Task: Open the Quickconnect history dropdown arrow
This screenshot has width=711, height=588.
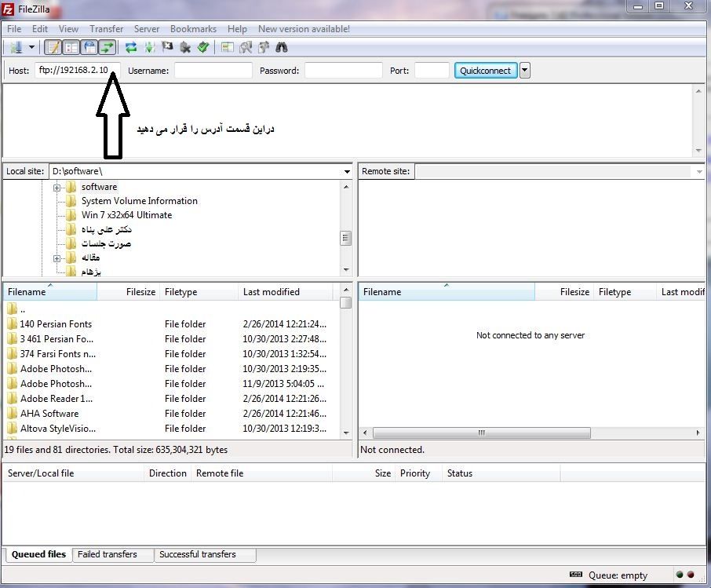Action: 525,71
